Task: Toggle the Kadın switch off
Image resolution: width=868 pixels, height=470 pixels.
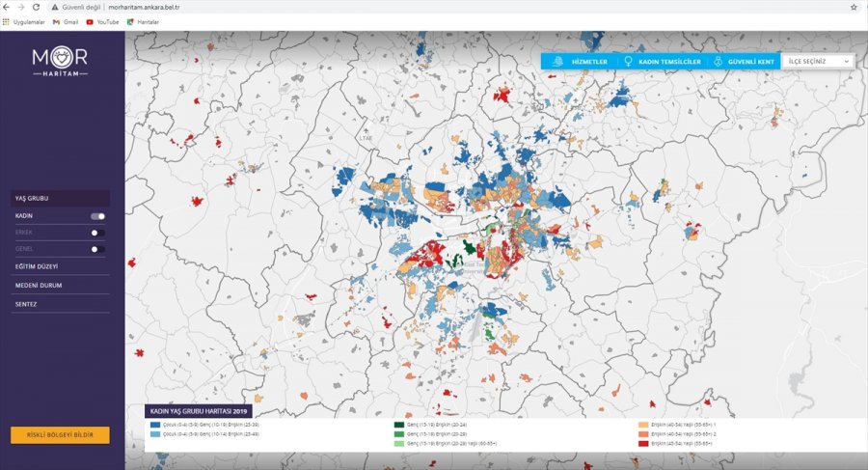Action: pos(97,216)
